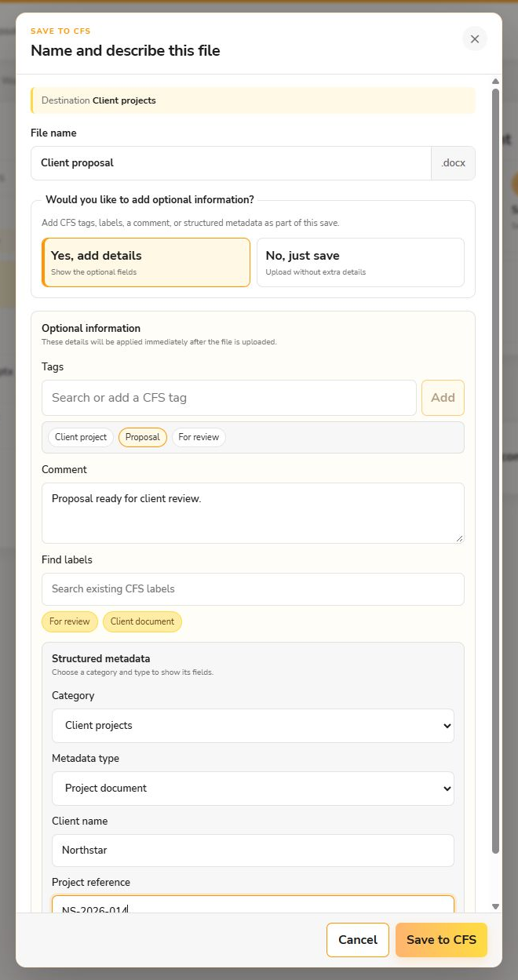Focus the File name input field

tap(231, 163)
